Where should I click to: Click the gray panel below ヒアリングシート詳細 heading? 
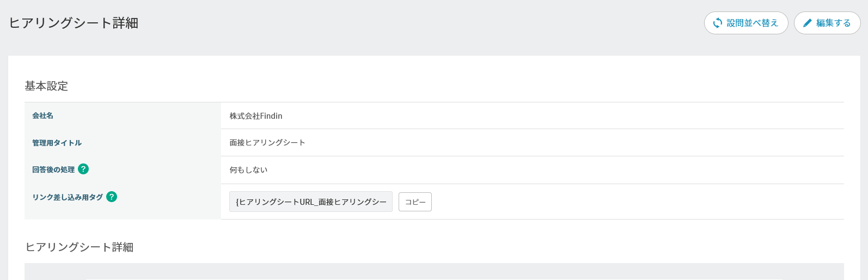(434, 271)
